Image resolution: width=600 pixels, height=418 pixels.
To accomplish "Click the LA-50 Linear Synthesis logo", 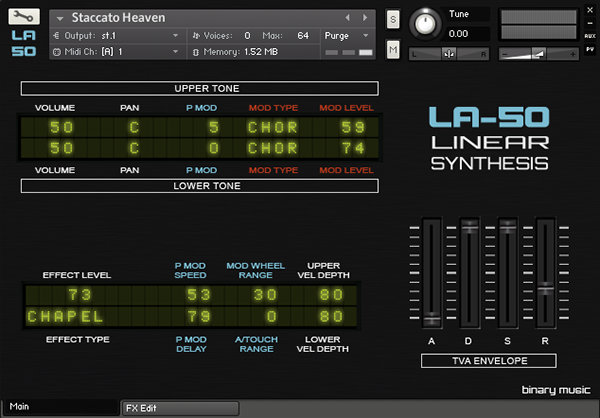I will (489, 139).
